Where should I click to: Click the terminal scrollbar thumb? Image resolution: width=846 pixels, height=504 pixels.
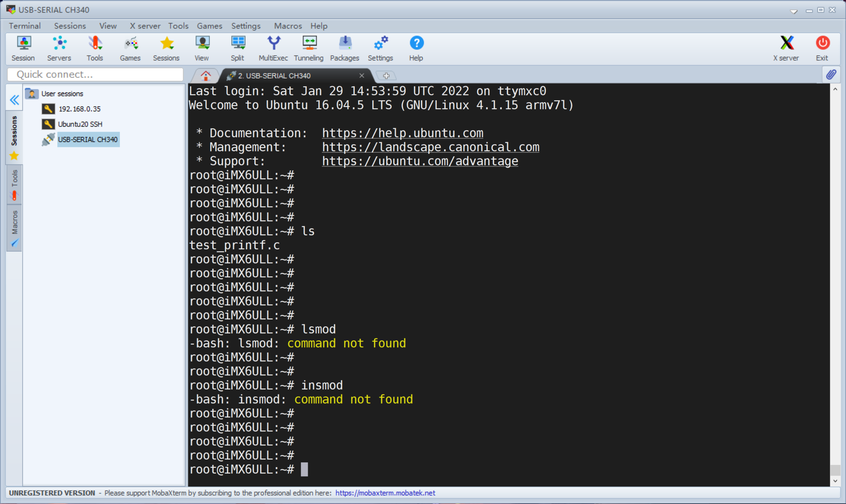835,470
